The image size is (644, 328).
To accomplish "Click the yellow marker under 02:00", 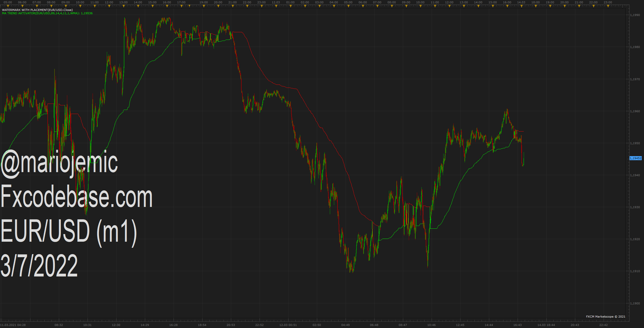I will tap(305, 6).
